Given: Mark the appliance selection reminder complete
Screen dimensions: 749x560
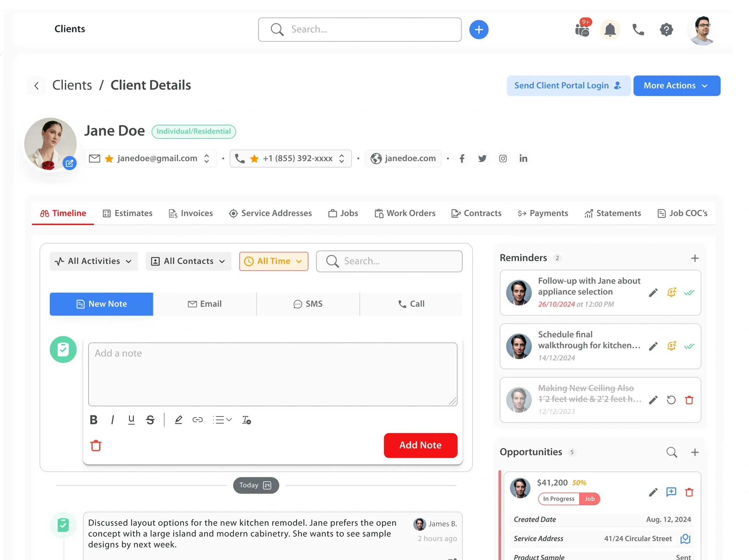Looking at the screenshot, I should click(x=689, y=293).
